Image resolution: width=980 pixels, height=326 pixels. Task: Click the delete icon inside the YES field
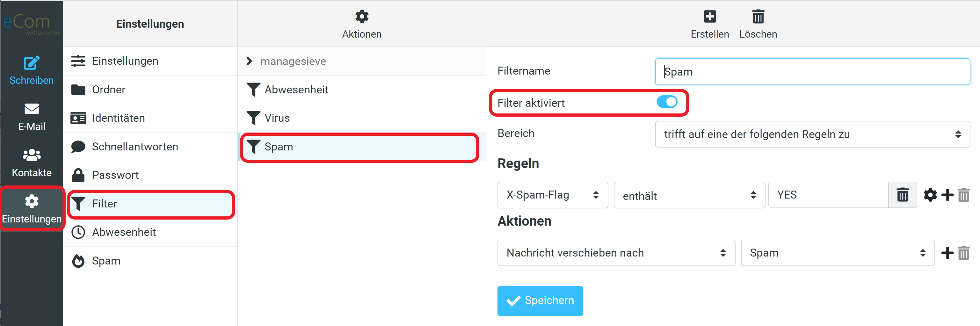pyautogui.click(x=902, y=195)
